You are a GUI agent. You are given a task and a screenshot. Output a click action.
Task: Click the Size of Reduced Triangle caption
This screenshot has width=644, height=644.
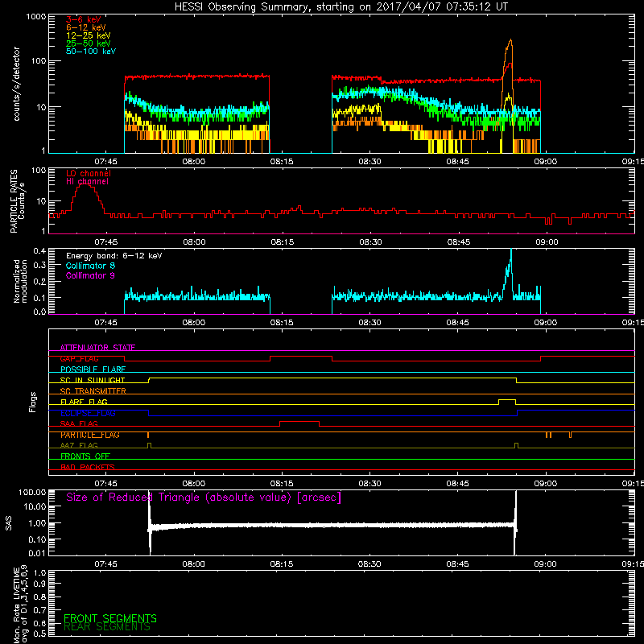point(204,497)
